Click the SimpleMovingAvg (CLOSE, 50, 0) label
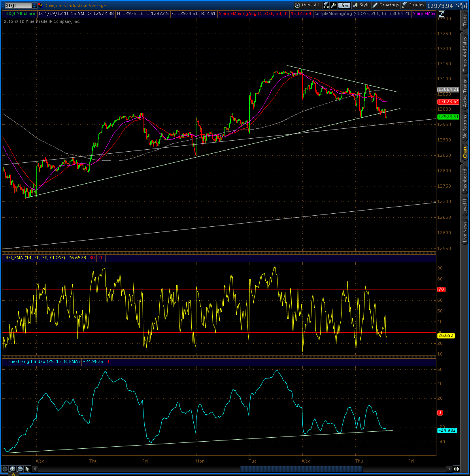The image size is (470, 476). [253, 13]
